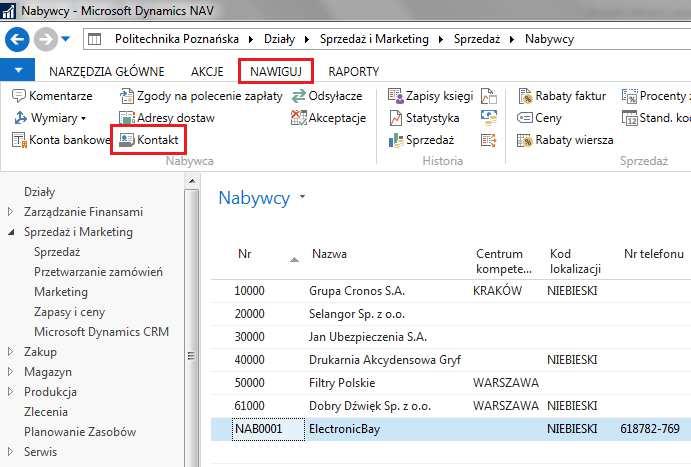691x467 pixels.
Task: Open the Stand. ko... ribbon button
Action: [x=656, y=118]
